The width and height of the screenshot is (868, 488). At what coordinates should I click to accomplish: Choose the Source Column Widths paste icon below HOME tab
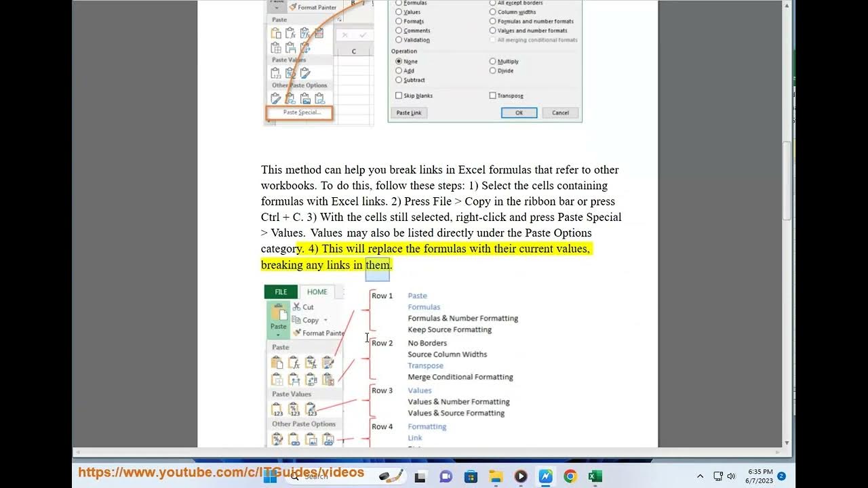(x=294, y=379)
